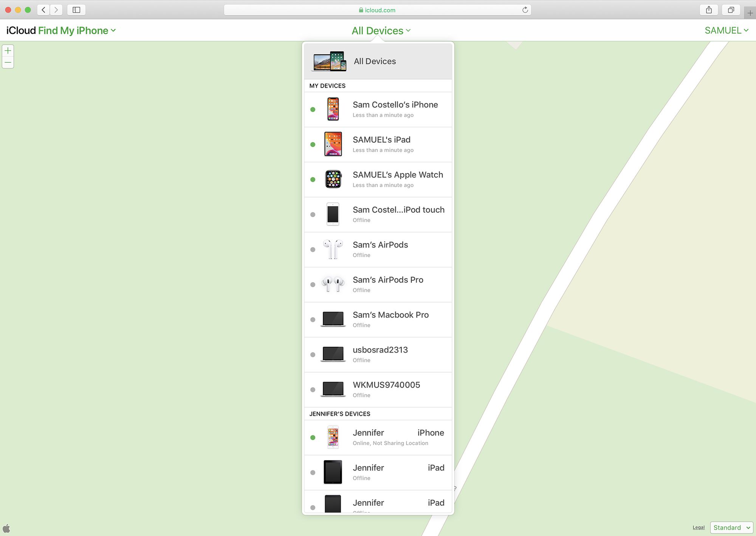Click the Sam's Macbook Pro device icon
This screenshot has height=536, width=756.
coord(333,318)
